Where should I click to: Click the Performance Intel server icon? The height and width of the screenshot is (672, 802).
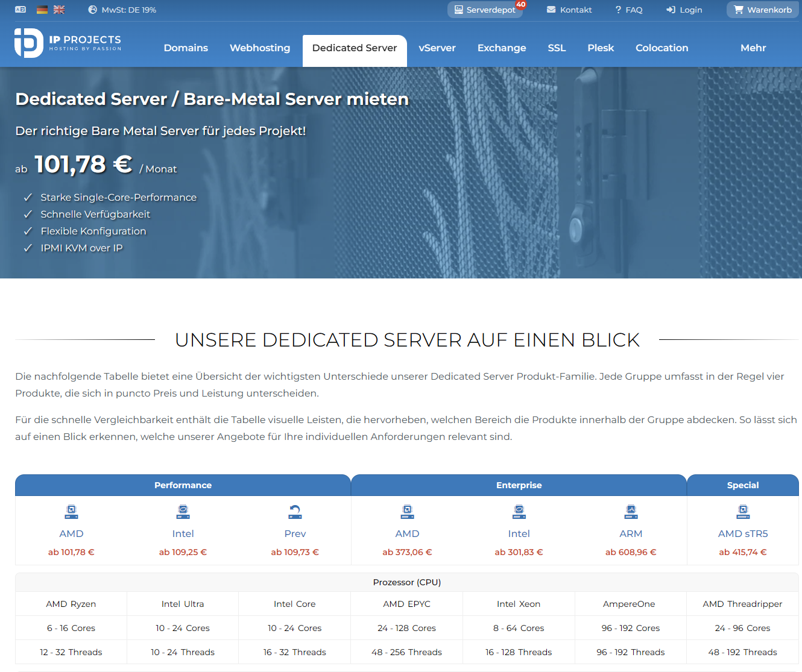pyautogui.click(x=183, y=512)
